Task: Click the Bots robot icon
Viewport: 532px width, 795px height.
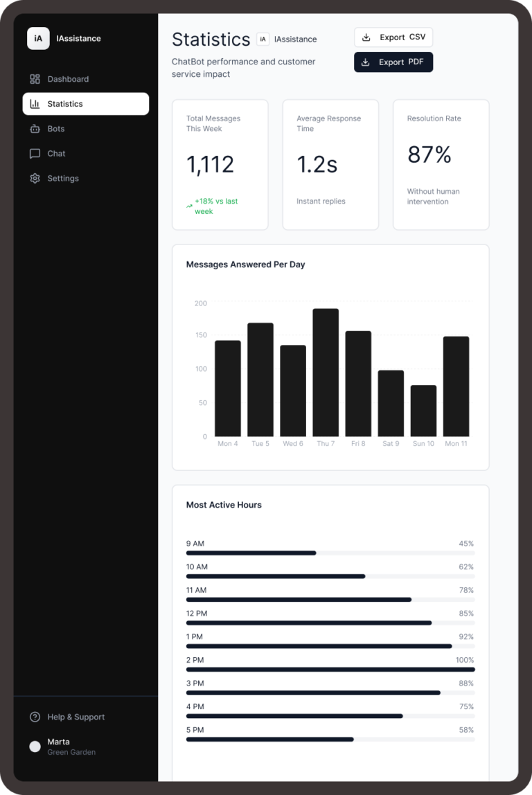Action: 35,129
